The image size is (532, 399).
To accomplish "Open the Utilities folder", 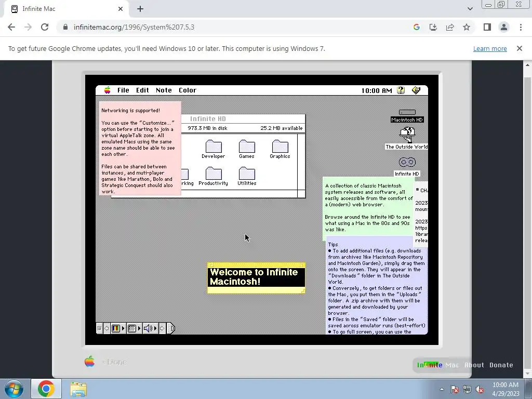I will coord(247,173).
